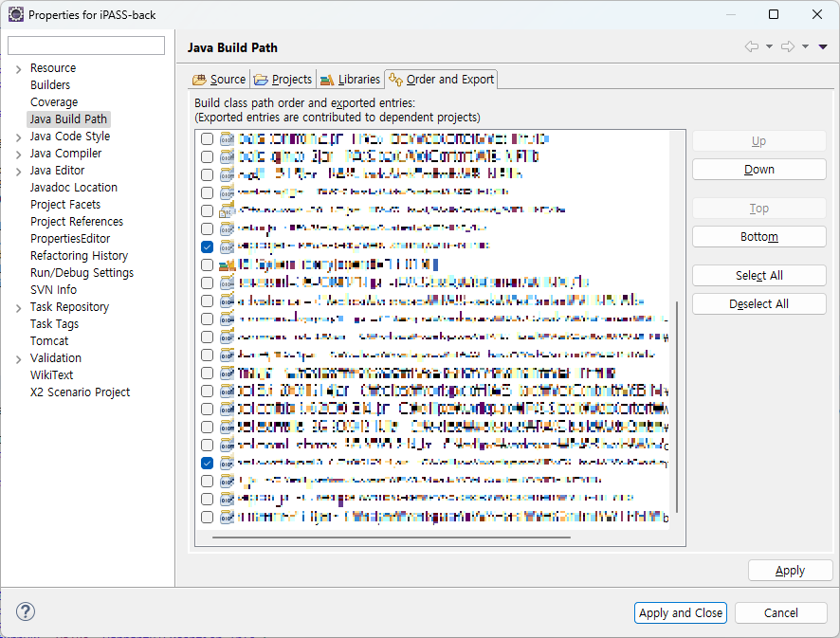This screenshot has height=638, width=840.
Task: Open Run/Debug Settings page
Action: (x=82, y=273)
